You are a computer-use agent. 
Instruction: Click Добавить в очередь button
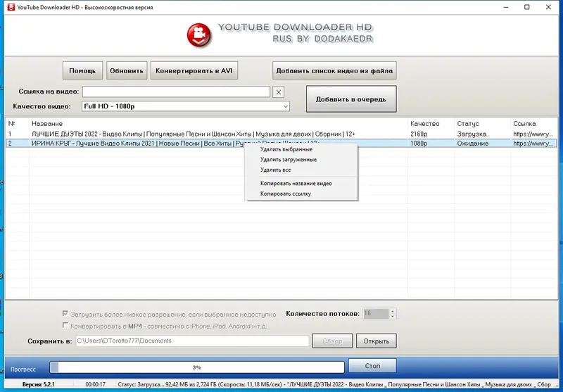pyautogui.click(x=351, y=99)
